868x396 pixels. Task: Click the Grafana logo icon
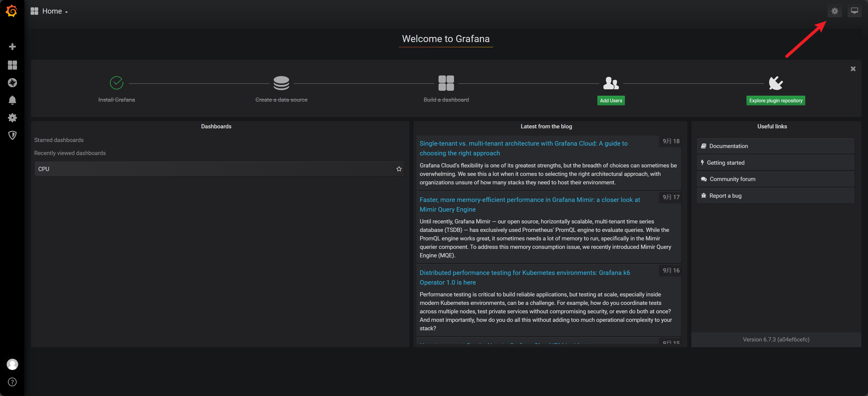click(12, 11)
